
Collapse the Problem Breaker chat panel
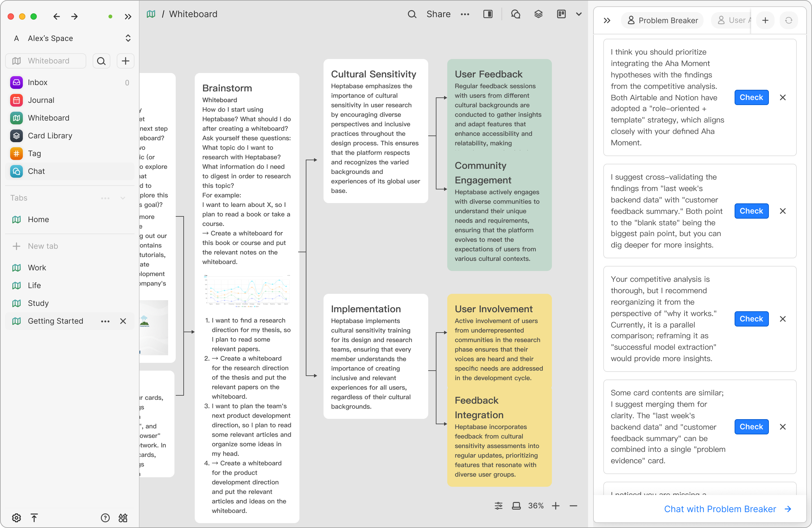(606, 21)
